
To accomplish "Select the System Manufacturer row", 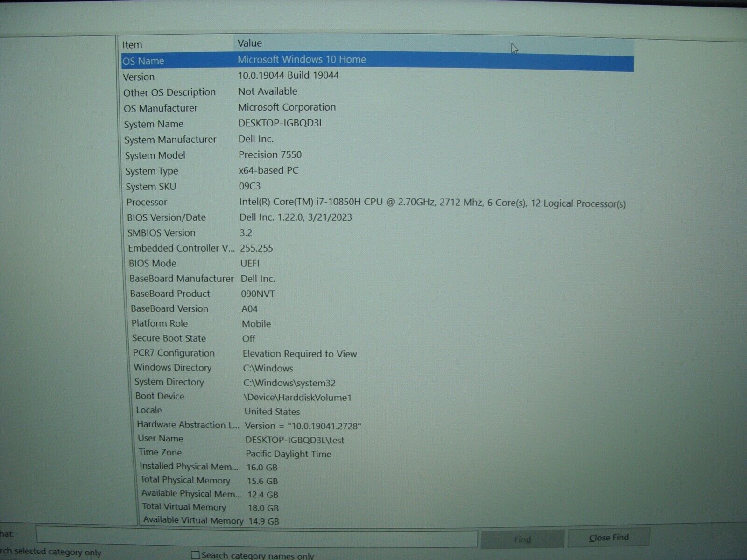I will (x=377, y=140).
